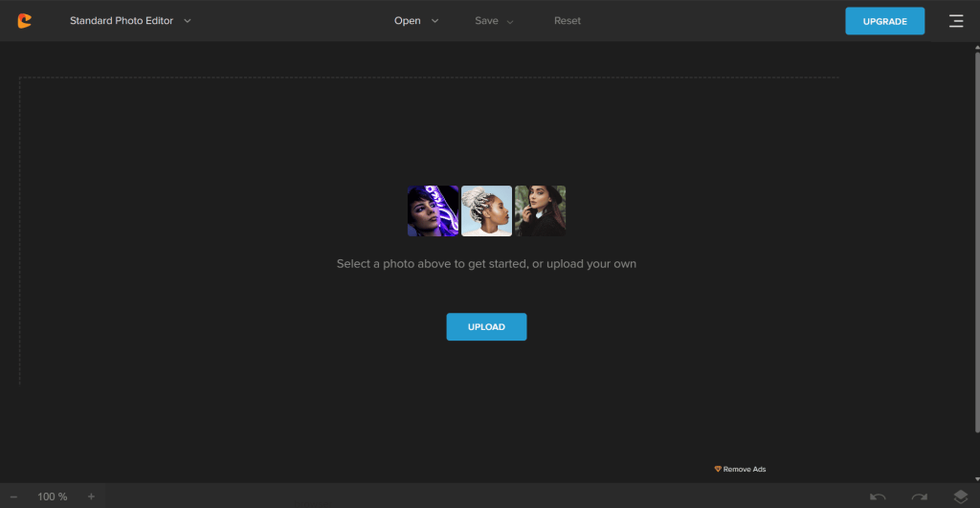Click the zoom in plus icon
Viewport: 980px width, 508px height.
91,497
